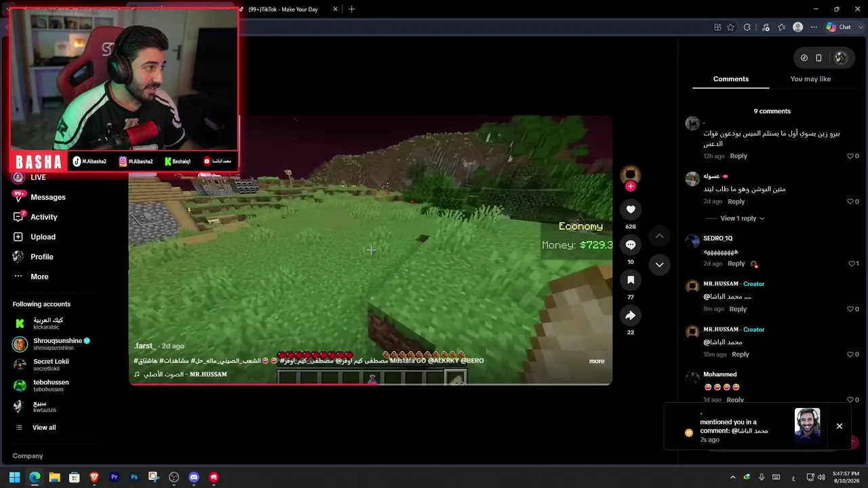Switch to the Comments tab
The image size is (868, 488).
click(x=731, y=79)
